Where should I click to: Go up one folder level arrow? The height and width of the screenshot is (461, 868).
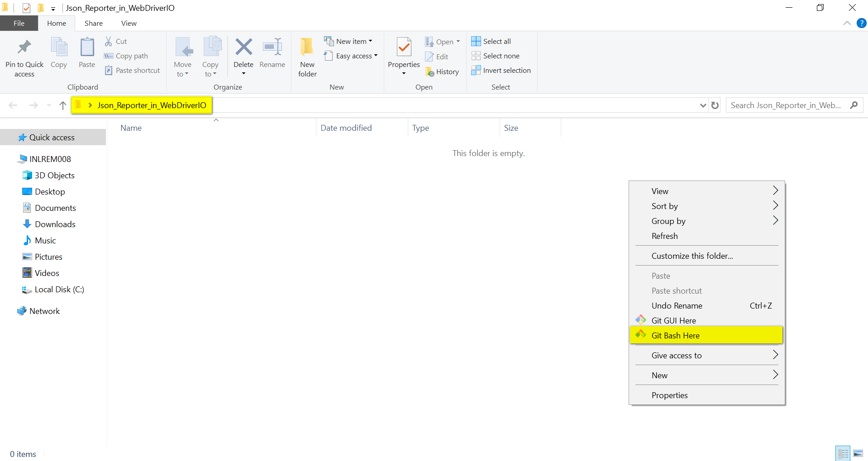point(63,105)
